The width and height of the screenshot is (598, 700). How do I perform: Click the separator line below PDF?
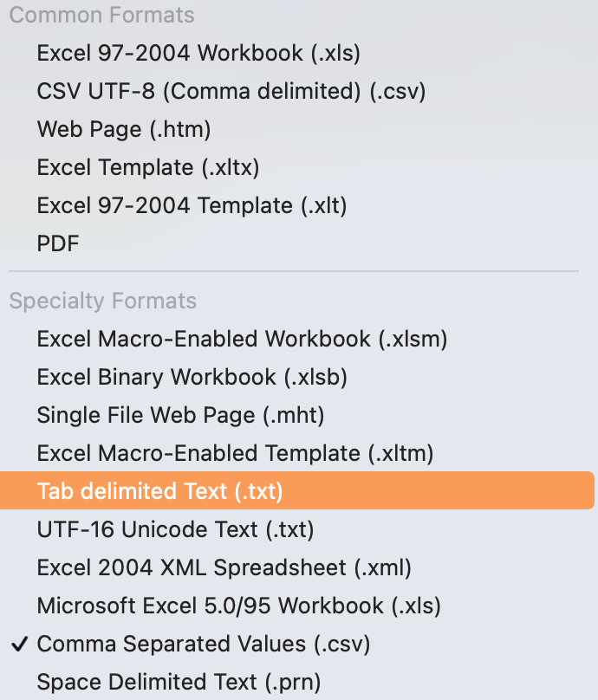pyautogui.click(x=293, y=272)
